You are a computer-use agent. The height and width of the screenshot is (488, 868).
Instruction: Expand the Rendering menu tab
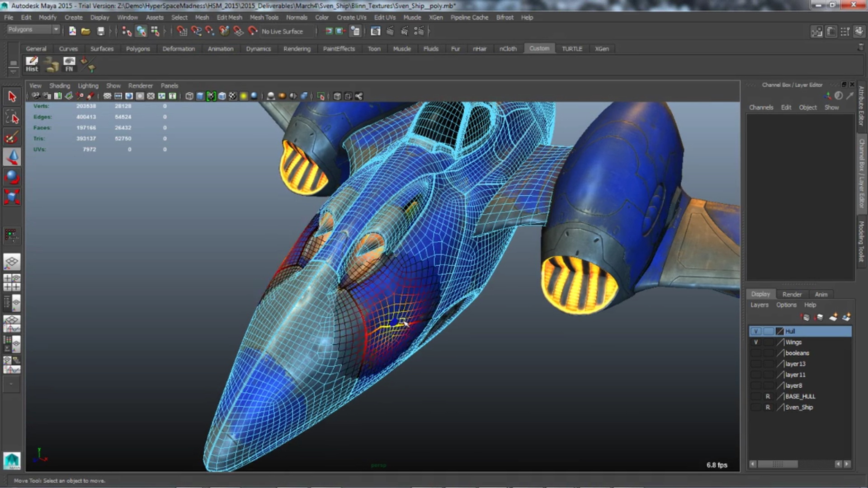(x=297, y=48)
